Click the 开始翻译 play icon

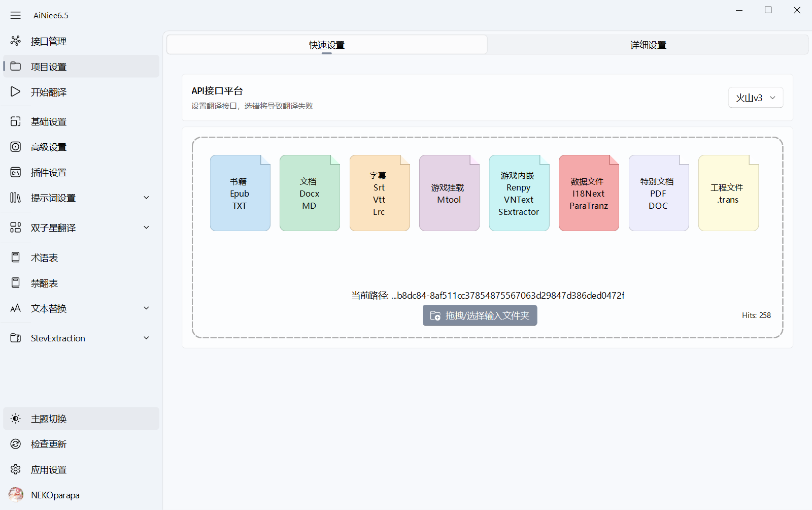(x=16, y=91)
